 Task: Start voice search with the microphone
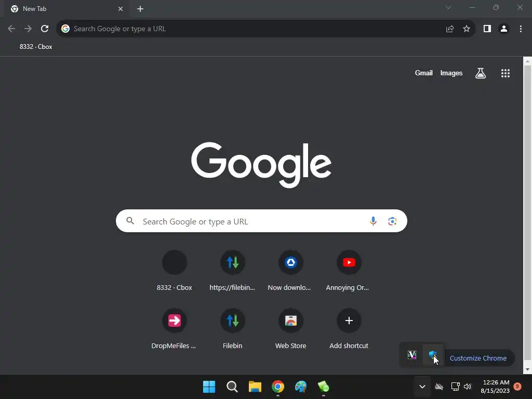pos(373,221)
